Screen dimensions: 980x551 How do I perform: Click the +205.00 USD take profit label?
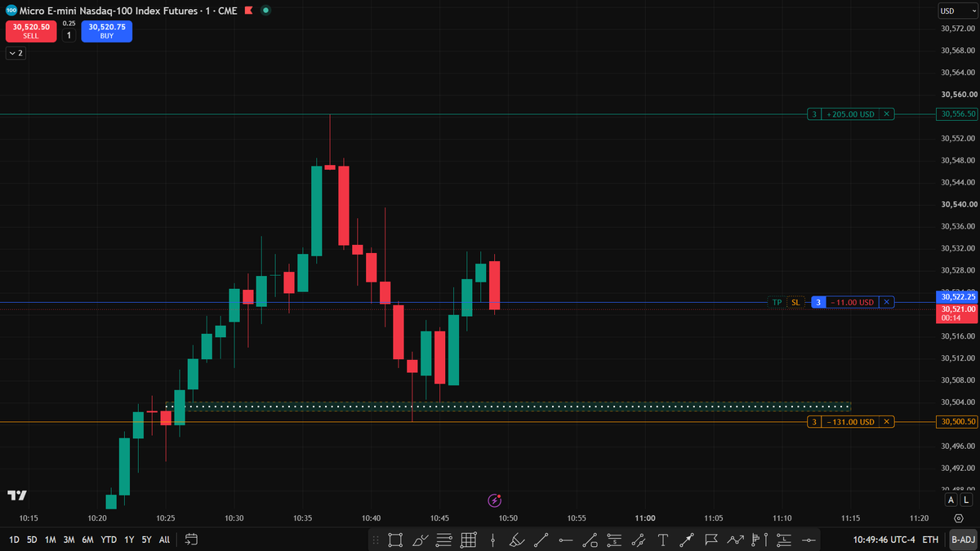tap(849, 114)
